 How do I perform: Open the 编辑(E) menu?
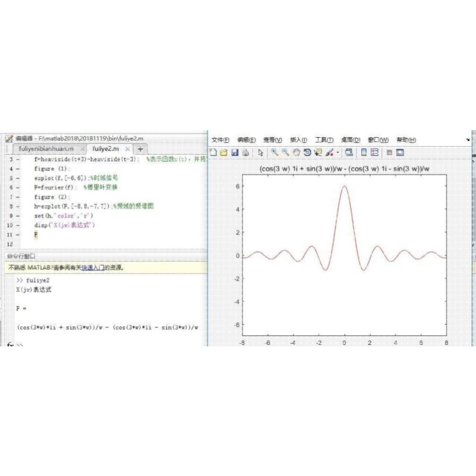(247, 140)
